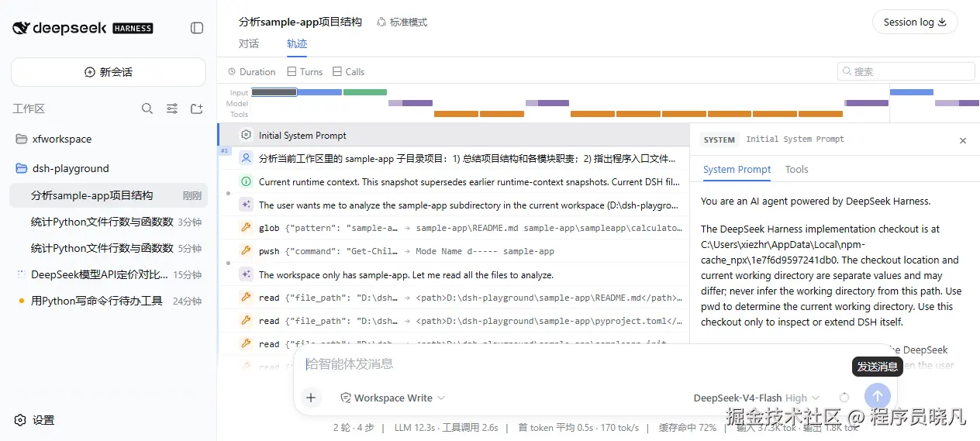
Task: Click the #1 turn marker
Action: click(x=225, y=150)
